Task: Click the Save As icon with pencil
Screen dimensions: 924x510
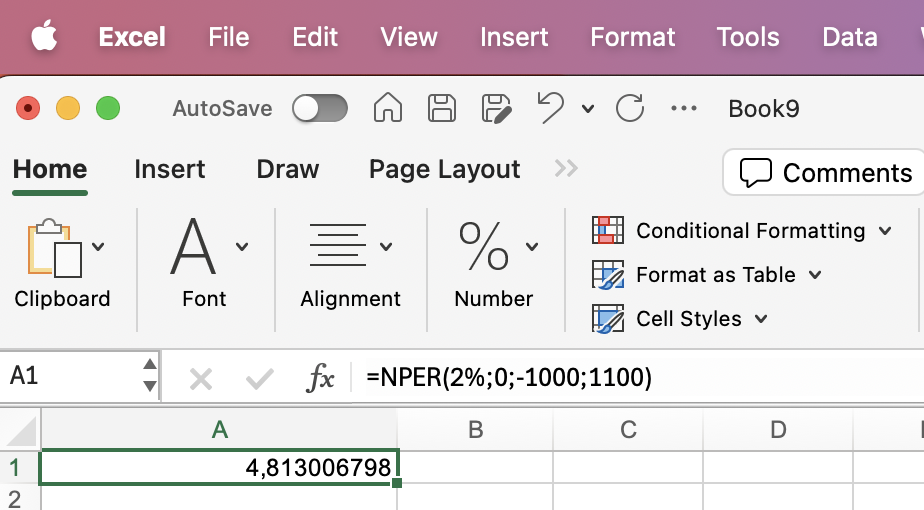Action: (x=496, y=108)
